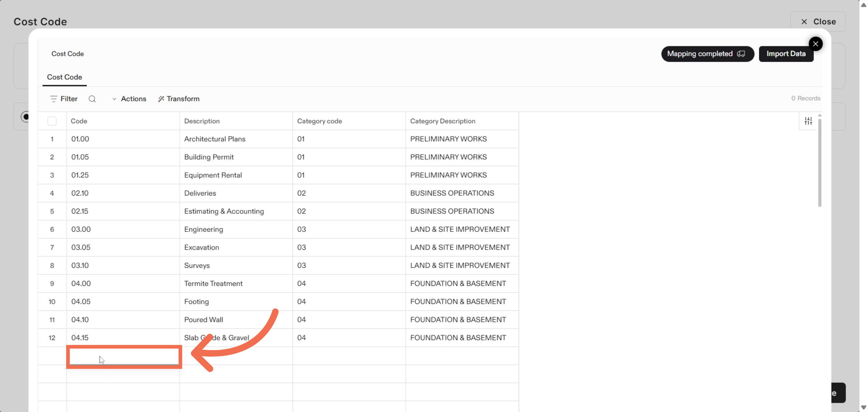Viewport: 868px width, 412px height.
Task: Click the Import Data button
Action: [786, 54]
